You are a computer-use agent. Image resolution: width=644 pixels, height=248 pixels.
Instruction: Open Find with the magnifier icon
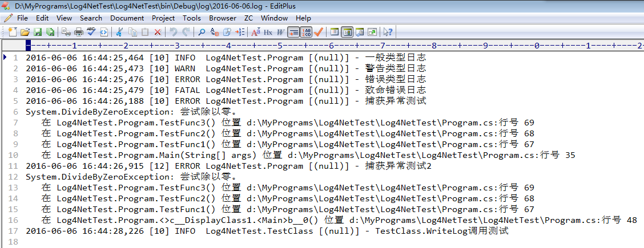point(202,32)
